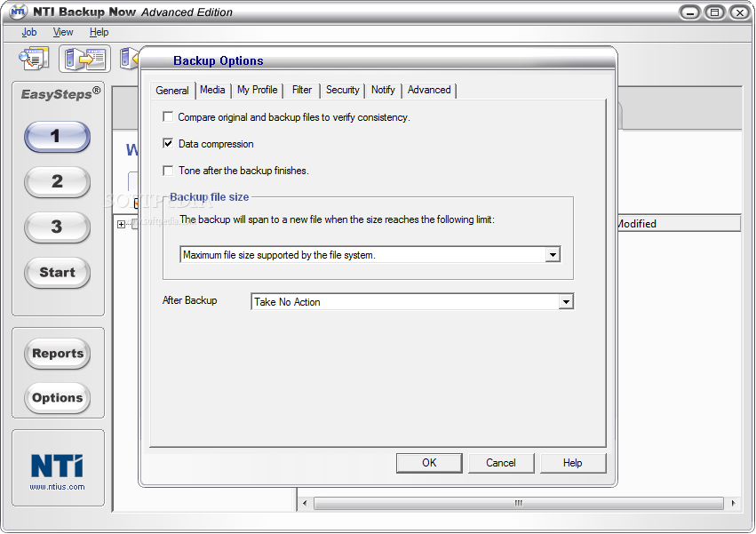Cancel the Backup Options dialog

point(501,463)
